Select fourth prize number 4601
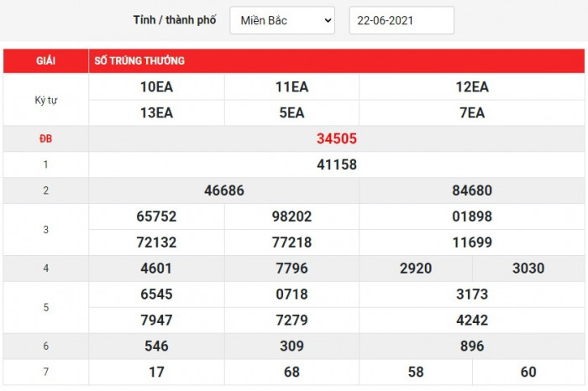588x391 pixels. pos(156,268)
